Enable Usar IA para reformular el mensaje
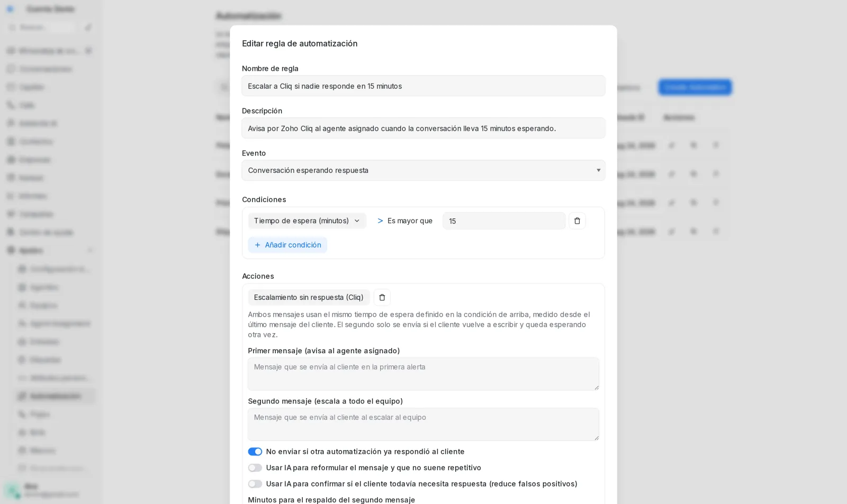Screen dimensions: 847x504 click(x=255, y=468)
